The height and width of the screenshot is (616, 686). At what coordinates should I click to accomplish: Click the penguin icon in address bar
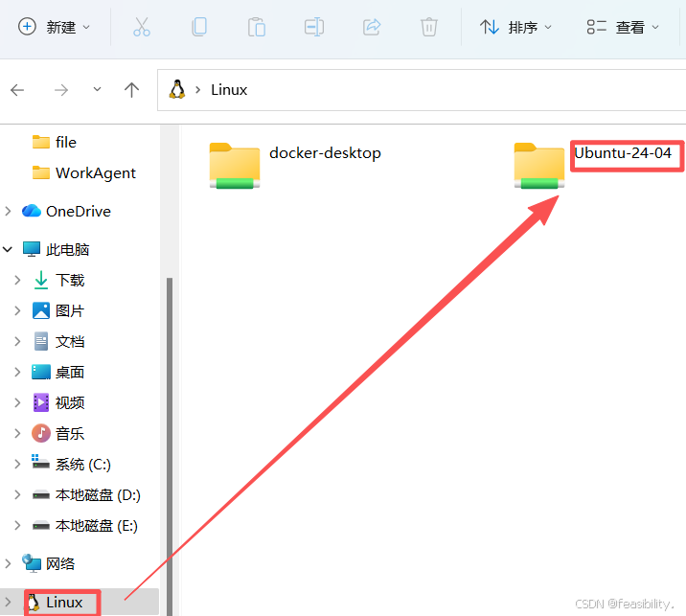(x=177, y=89)
